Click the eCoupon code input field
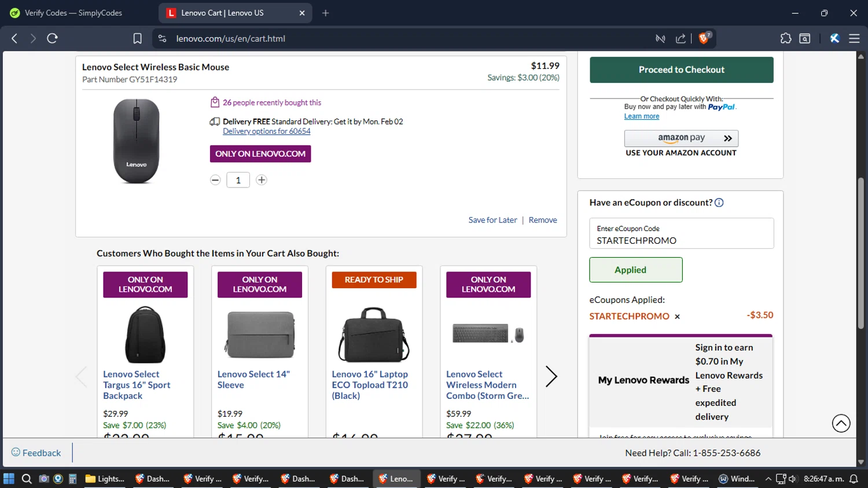868x488 pixels. 681,233
